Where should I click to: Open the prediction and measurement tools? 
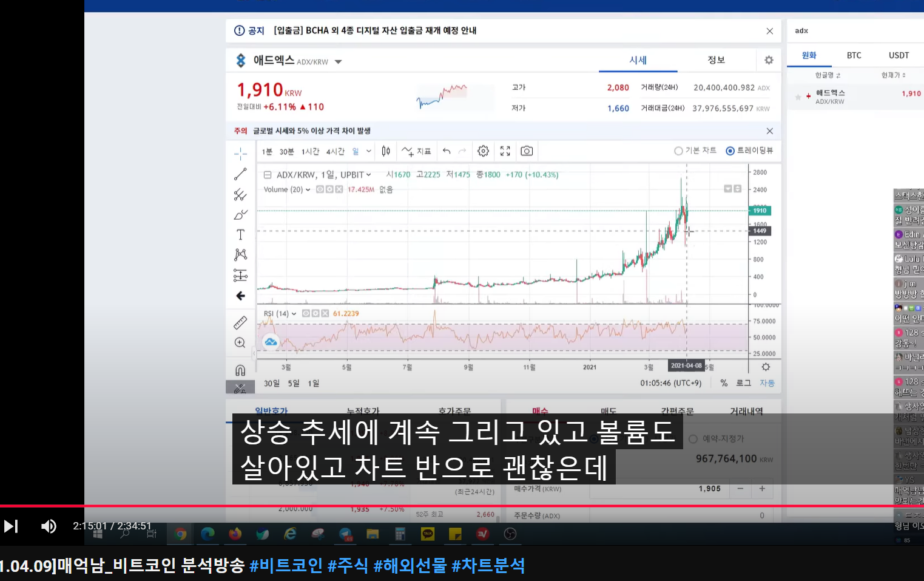click(240, 276)
